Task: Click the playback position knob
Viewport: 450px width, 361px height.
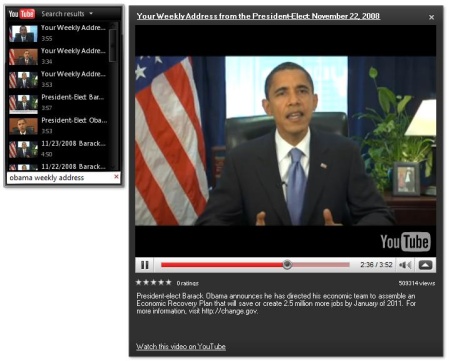Action: 287,265
